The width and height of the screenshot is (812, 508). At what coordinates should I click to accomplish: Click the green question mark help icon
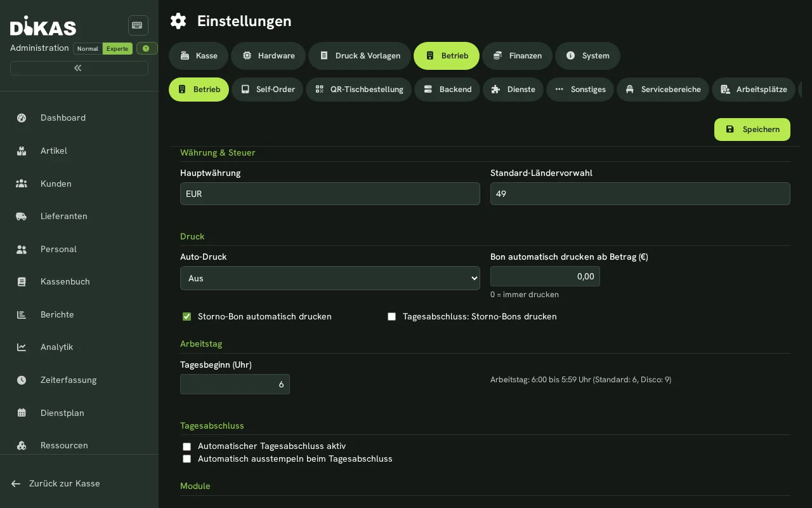click(147, 48)
